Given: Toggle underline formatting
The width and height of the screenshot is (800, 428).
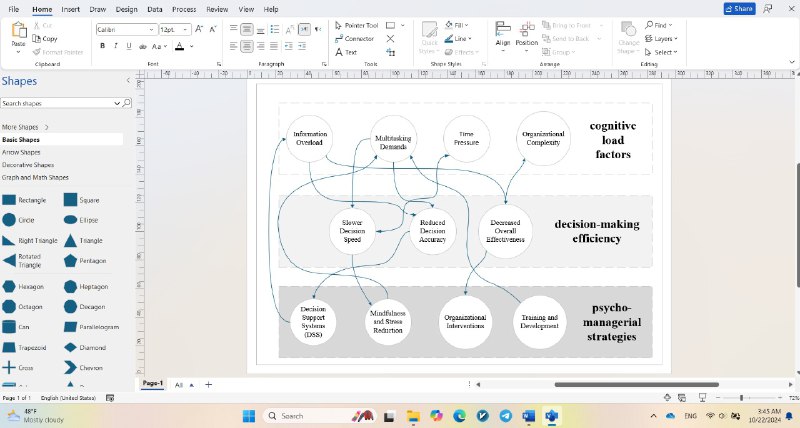Looking at the screenshot, I should [129, 46].
